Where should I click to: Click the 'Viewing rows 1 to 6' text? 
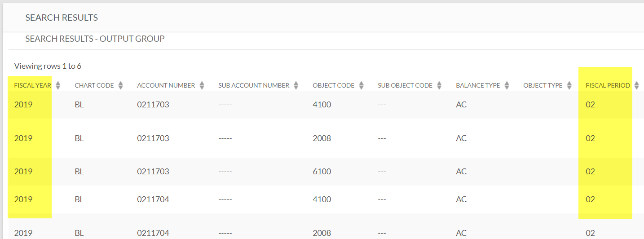[x=48, y=66]
